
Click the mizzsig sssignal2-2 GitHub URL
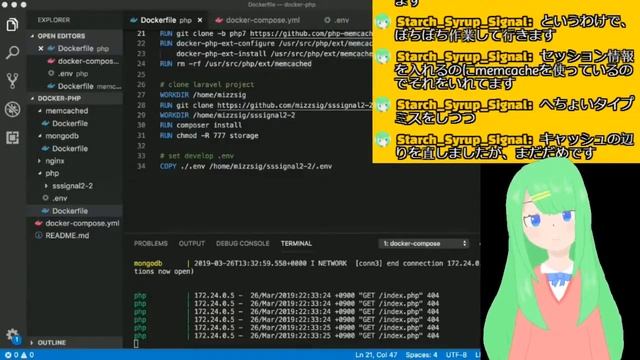(x=295, y=105)
